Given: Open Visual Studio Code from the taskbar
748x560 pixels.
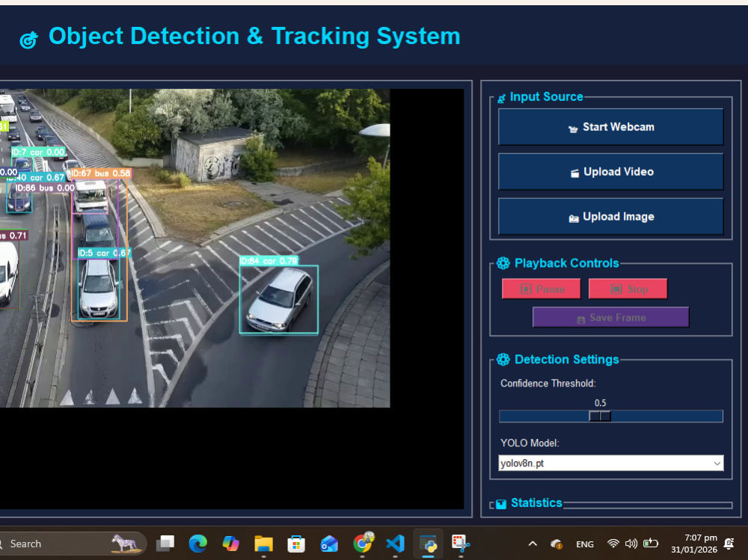Looking at the screenshot, I should pyautogui.click(x=395, y=544).
